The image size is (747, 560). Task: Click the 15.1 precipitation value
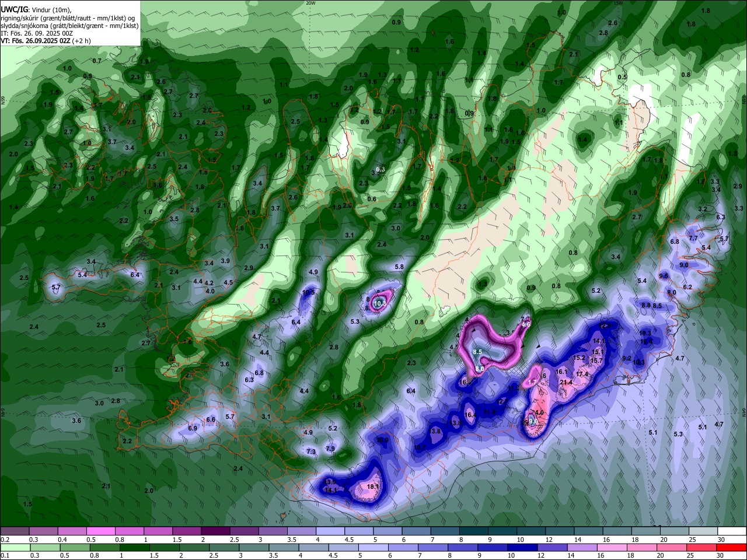point(598,352)
